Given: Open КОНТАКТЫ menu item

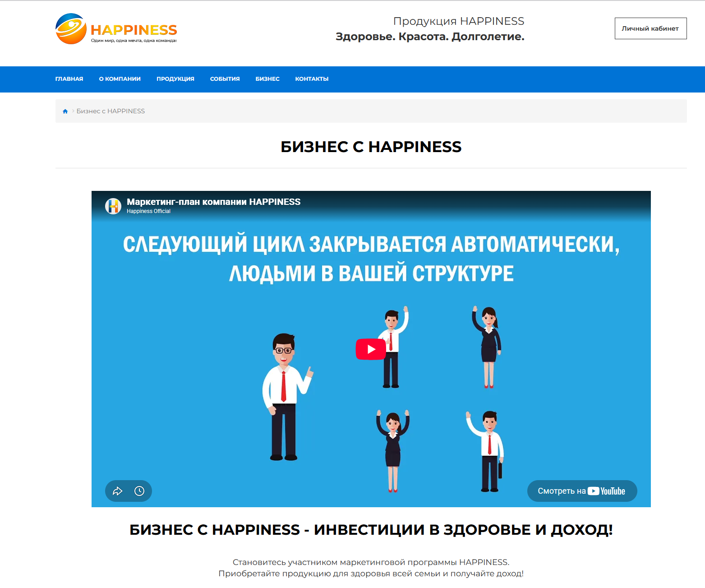Looking at the screenshot, I should tap(312, 79).
